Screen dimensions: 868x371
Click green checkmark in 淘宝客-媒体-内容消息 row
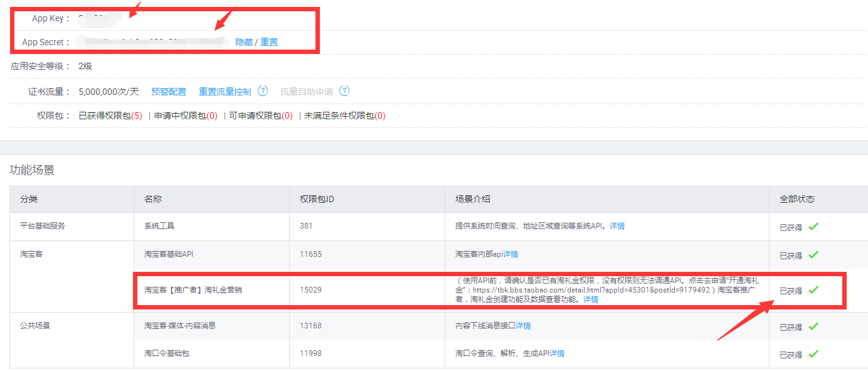(813, 326)
